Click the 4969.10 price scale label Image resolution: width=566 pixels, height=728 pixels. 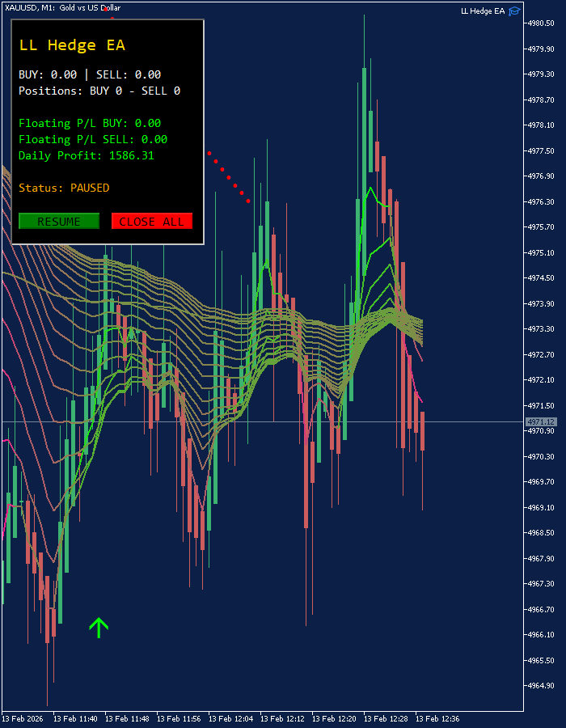pyautogui.click(x=541, y=507)
